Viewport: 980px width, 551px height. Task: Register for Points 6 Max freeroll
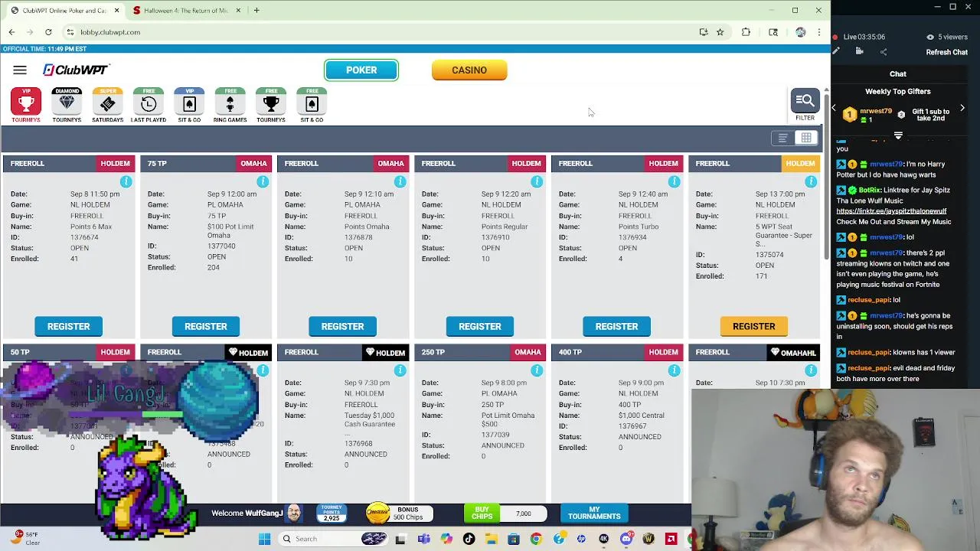point(68,327)
